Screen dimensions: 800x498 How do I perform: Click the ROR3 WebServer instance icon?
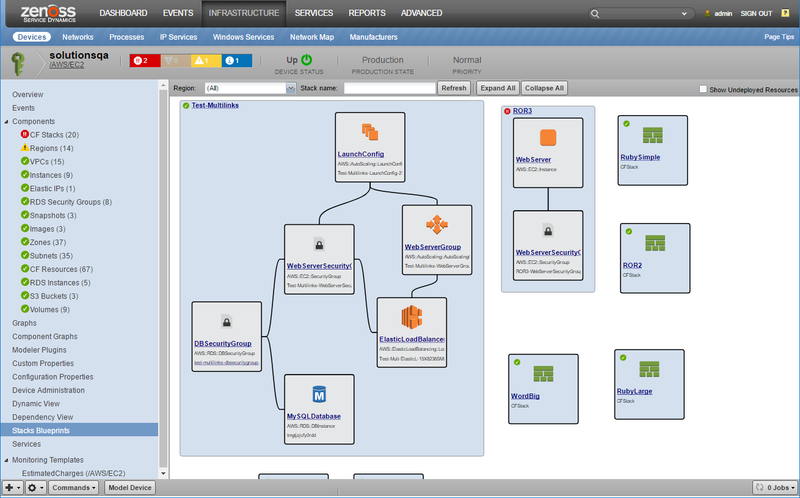(548, 138)
